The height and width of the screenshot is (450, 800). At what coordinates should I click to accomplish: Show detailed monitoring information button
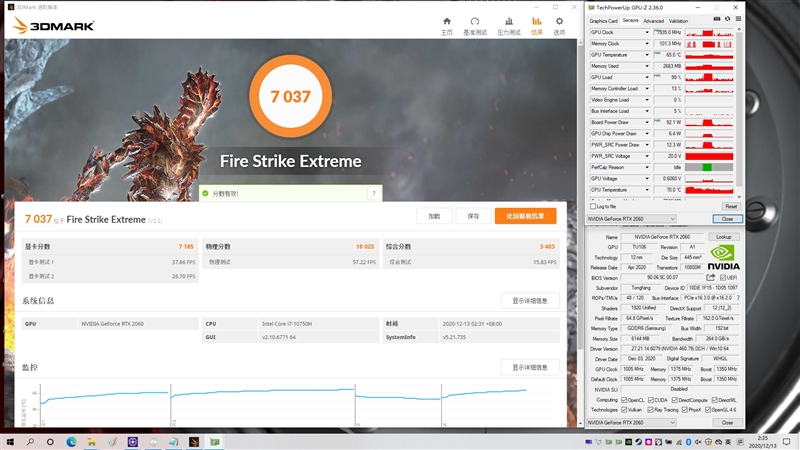(x=530, y=367)
